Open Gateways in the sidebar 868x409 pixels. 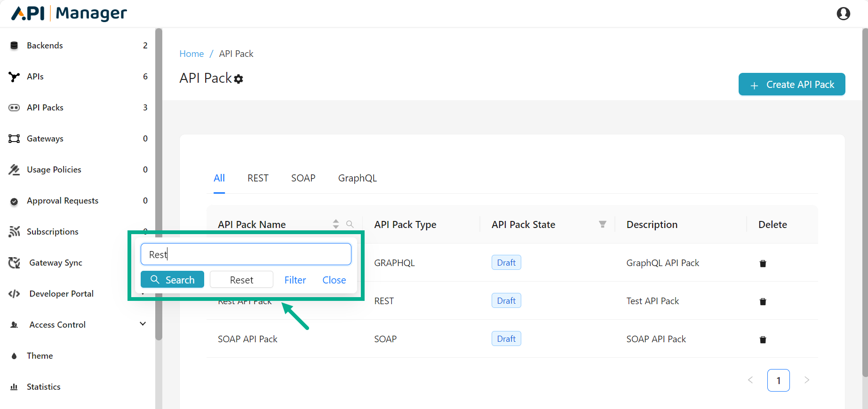pyautogui.click(x=45, y=139)
